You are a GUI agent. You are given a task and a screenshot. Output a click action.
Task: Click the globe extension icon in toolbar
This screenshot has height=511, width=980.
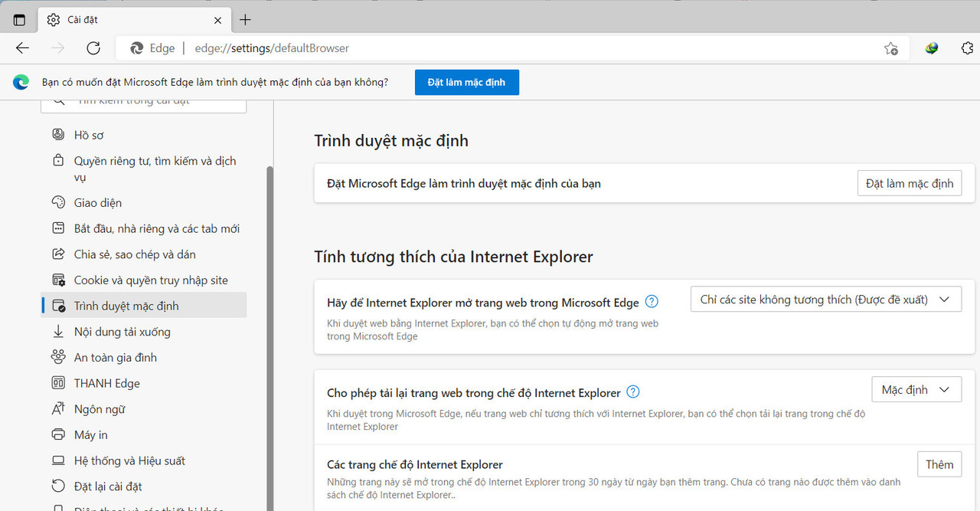coord(932,48)
